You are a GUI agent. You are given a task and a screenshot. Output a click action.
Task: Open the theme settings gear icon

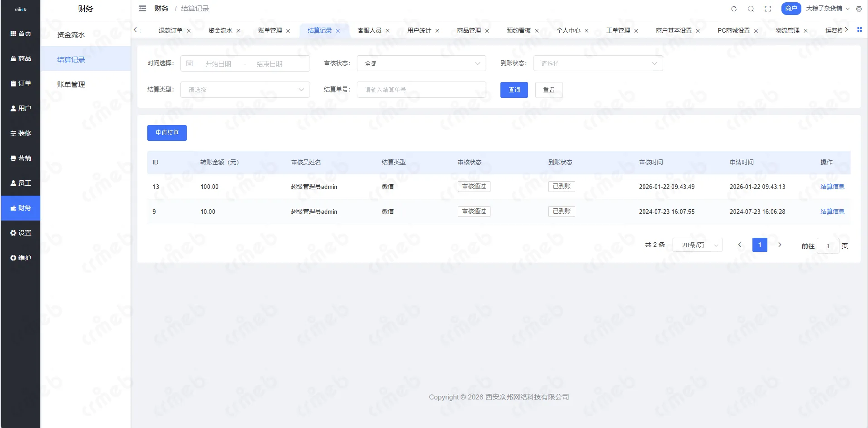click(x=859, y=9)
